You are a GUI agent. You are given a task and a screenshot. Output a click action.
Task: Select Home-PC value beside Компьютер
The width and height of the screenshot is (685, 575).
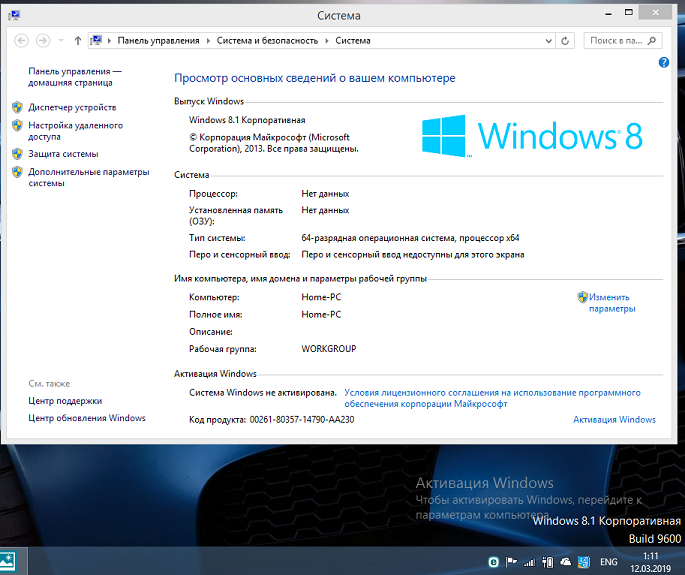[x=321, y=297]
